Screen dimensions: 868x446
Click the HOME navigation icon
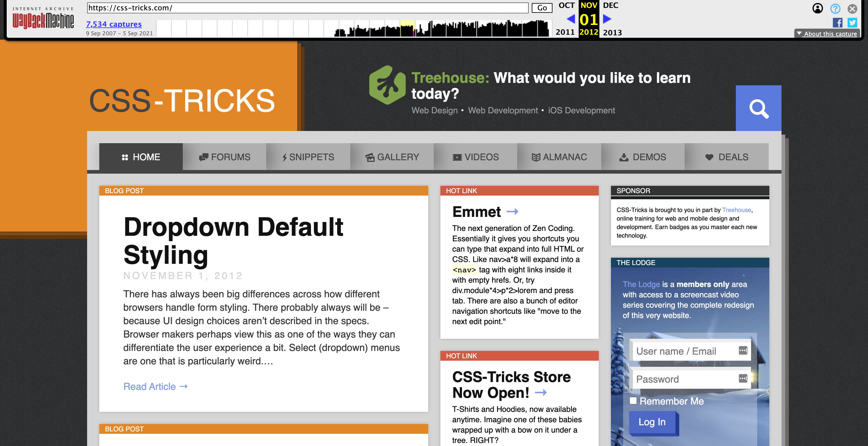point(124,157)
